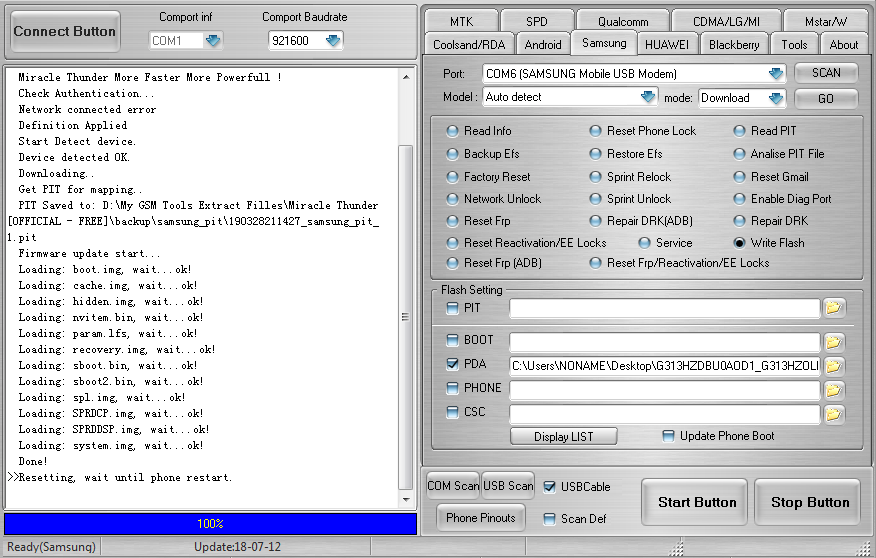The height and width of the screenshot is (558, 876).
Task: Click the Start Button
Action: pos(694,502)
